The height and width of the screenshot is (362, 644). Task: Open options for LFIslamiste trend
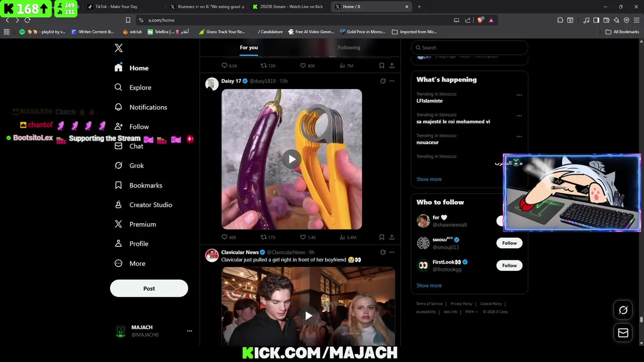click(x=519, y=95)
